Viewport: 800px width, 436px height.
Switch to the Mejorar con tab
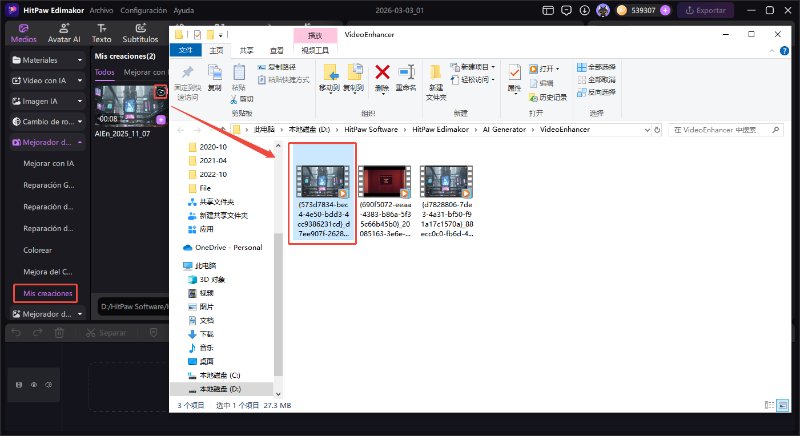[x=144, y=72]
